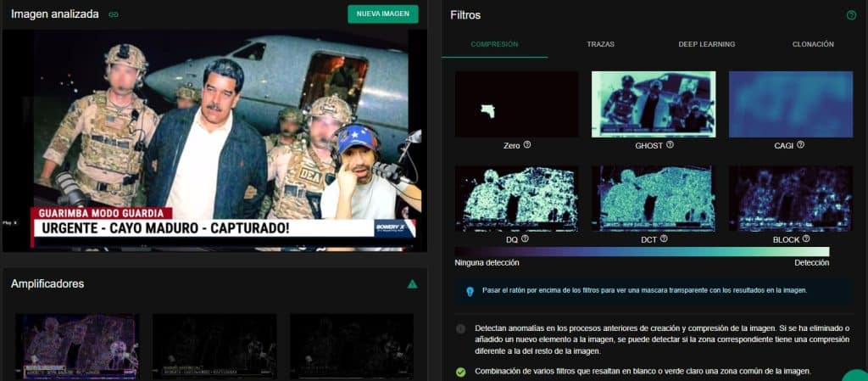This screenshot has height=381, width=868.
Task: Select the COMPRESIÓN tab
Action: click(x=494, y=44)
